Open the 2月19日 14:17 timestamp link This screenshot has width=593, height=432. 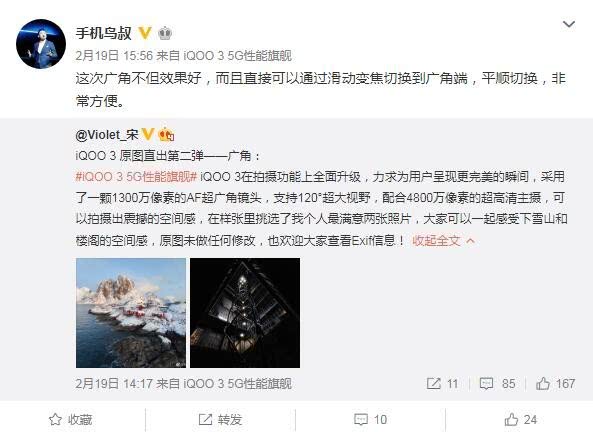point(113,384)
